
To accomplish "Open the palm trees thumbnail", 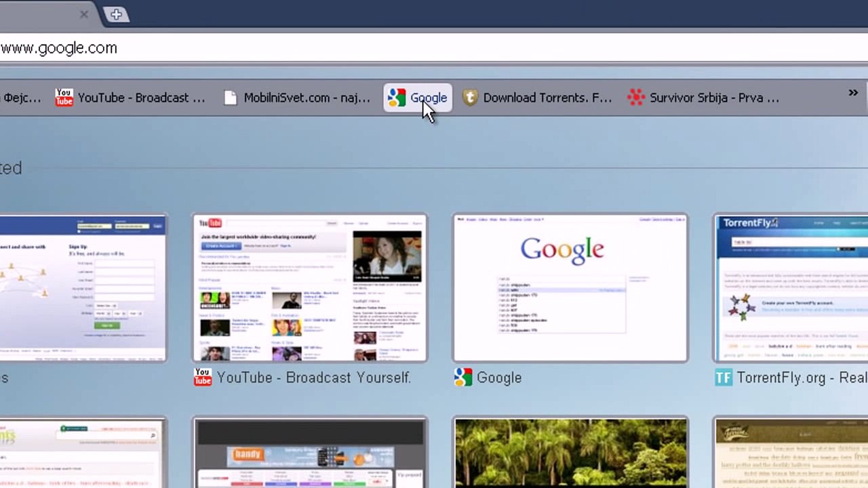I will (570, 453).
